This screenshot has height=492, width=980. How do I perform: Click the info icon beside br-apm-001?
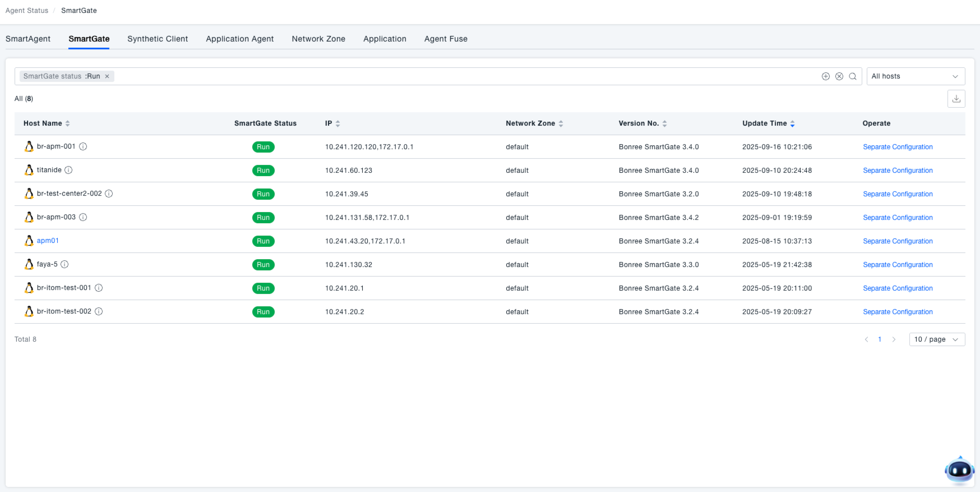(83, 146)
